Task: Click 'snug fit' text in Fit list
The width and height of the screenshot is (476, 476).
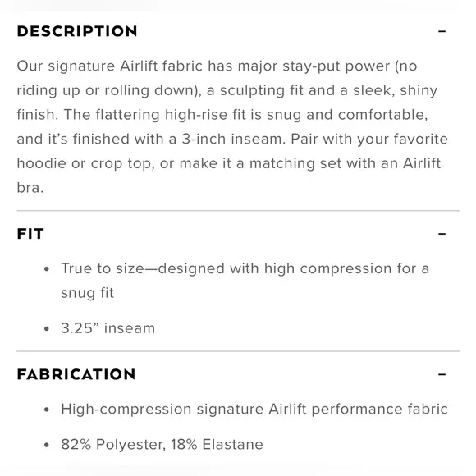Action: click(88, 293)
